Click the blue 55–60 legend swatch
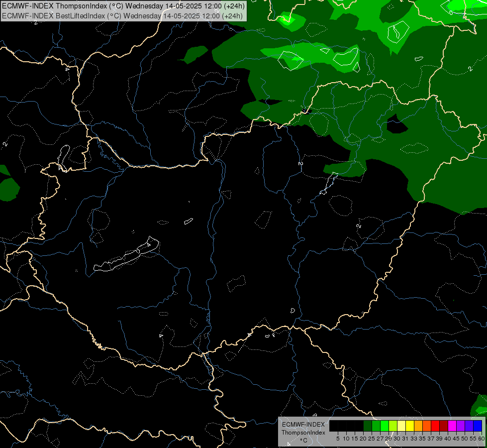The height and width of the screenshot is (448, 487). pyautogui.click(x=478, y=426)
